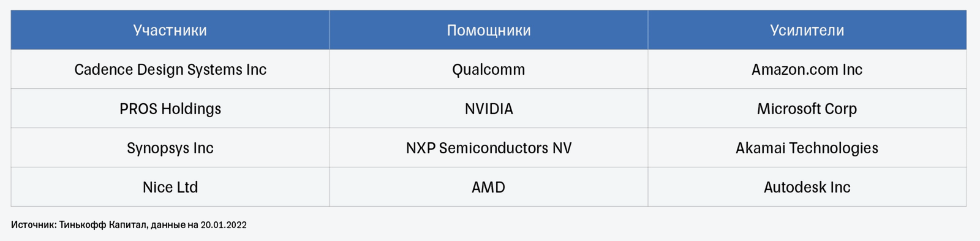Click the AMD cell
Image resolution: width=980 pixels, height=241 pixels.
489,187
